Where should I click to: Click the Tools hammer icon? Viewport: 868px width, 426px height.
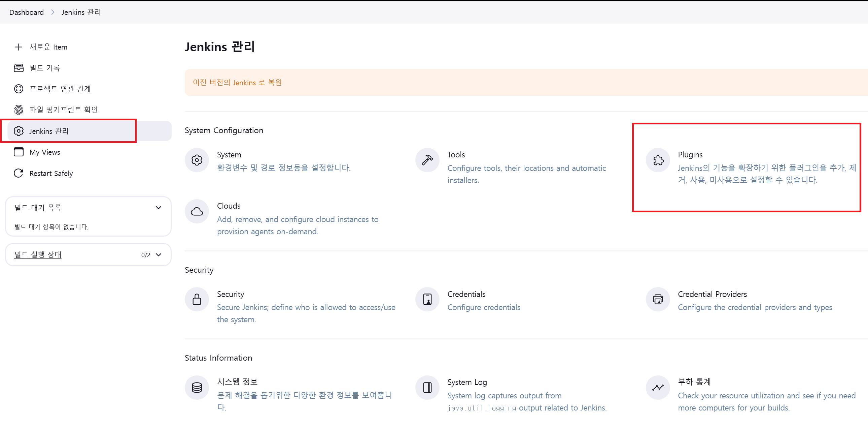tap(427, 160)
